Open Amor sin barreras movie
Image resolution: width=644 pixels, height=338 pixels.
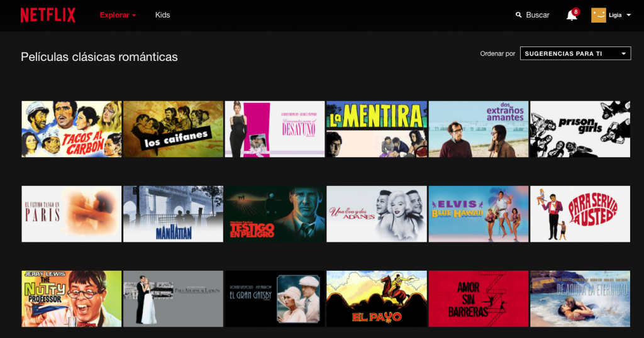click(x=479, y=298)
